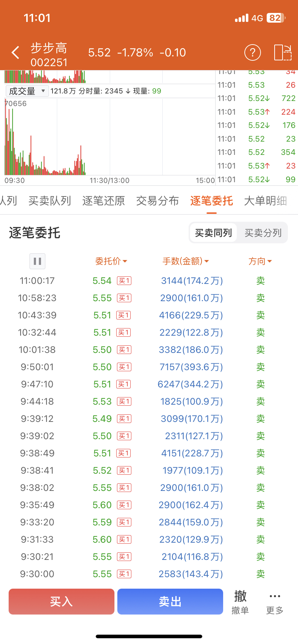Tap the split-screen layout icon
Image resolution: width=298 pixels, height=644 pixels.
click(x=283, y=52)
